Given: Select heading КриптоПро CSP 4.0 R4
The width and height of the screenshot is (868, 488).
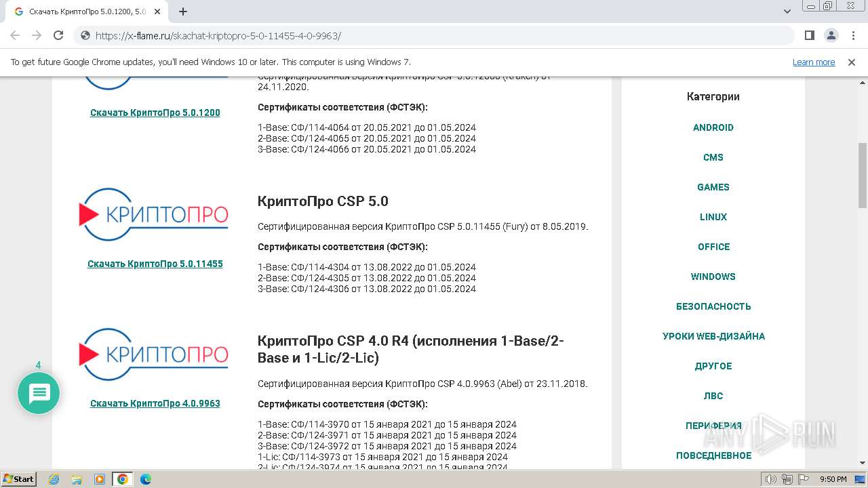Looking at the screenshot, I should (x=411, y=349).
